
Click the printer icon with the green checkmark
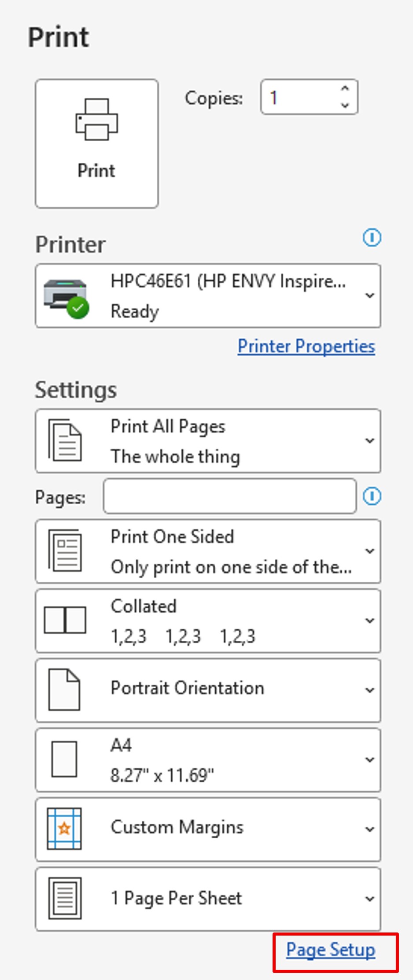tap(66, 298)
